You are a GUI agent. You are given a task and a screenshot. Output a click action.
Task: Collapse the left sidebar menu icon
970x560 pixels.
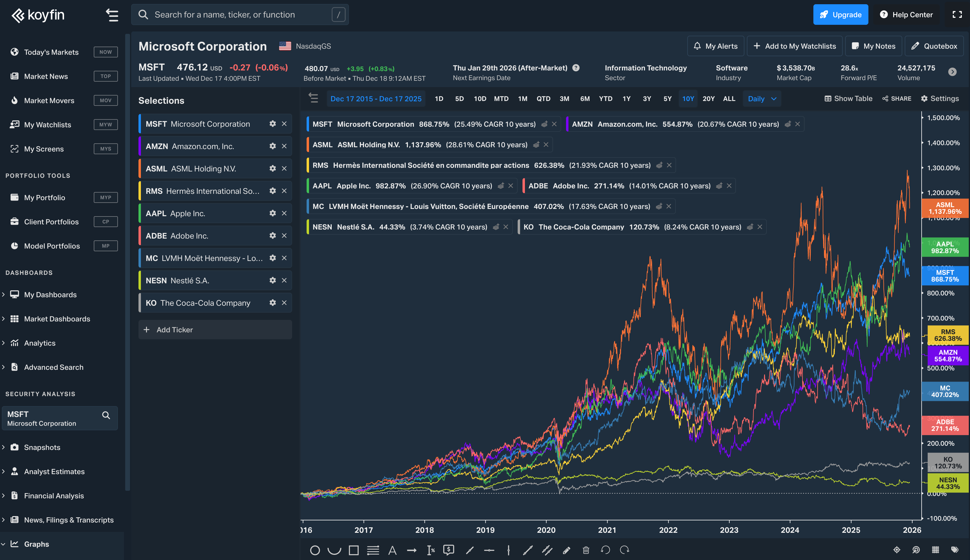[x=112, y=15]
